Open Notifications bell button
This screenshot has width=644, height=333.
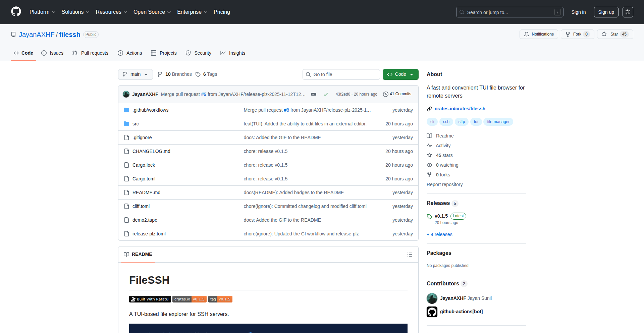point(539,34)
